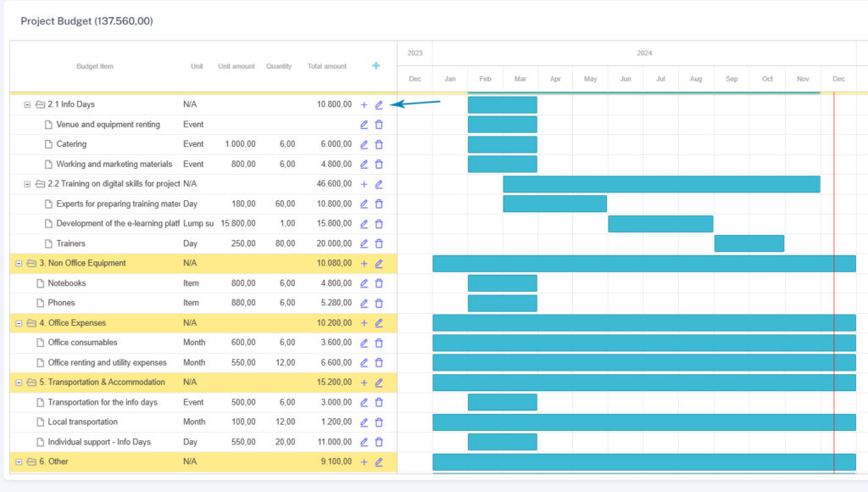This screenshot has height=492, width=868.
Task: Add item under 6. Other
Action: (x=364, y=462)
